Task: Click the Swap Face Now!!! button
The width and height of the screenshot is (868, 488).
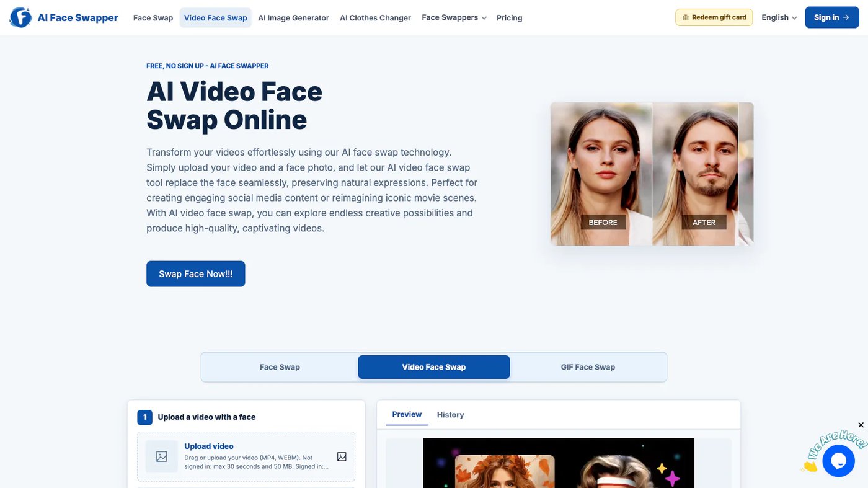Action: pos(196,274)
